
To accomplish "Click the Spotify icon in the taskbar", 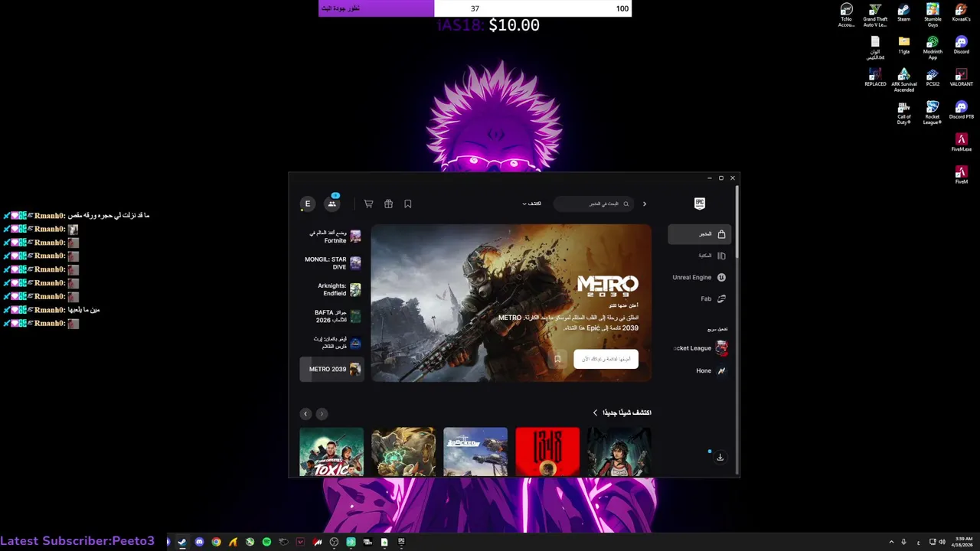I will [x=266, y=542].
